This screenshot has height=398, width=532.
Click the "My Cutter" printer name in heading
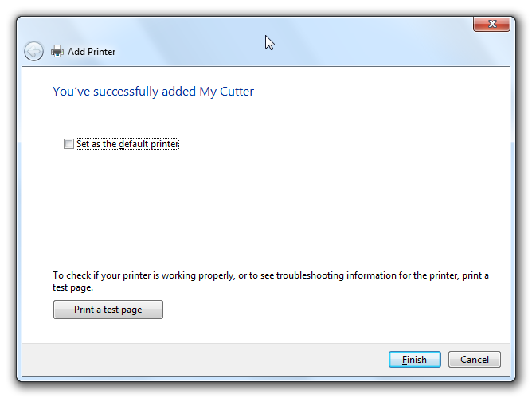[x=227, y=92]
